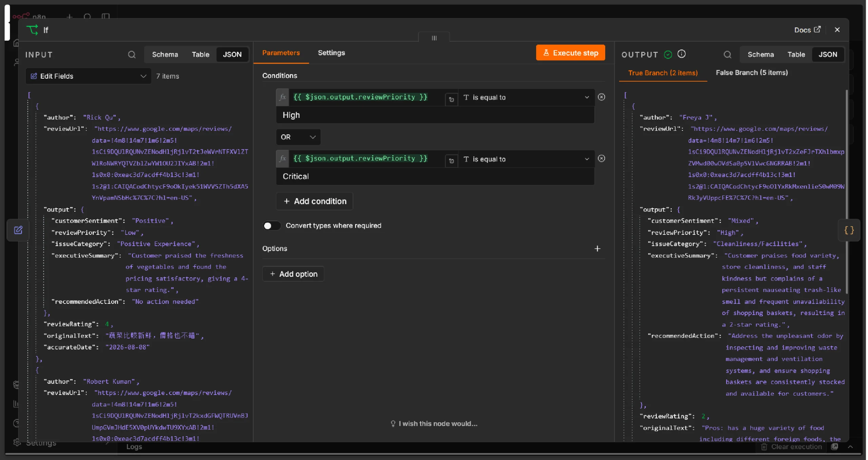Edit the High value field

(x=435, y=115)
